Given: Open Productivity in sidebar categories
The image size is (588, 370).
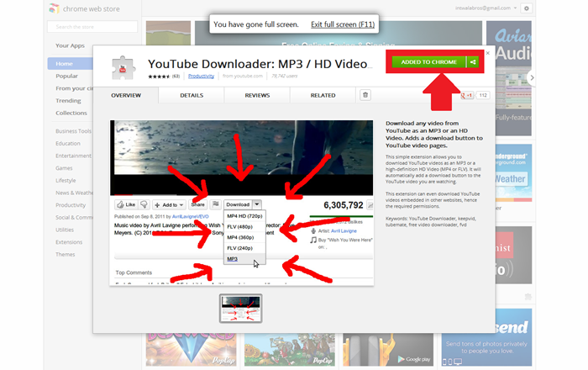Looking at the screenshot, I should pyautogui.click(x=71, y=205).
